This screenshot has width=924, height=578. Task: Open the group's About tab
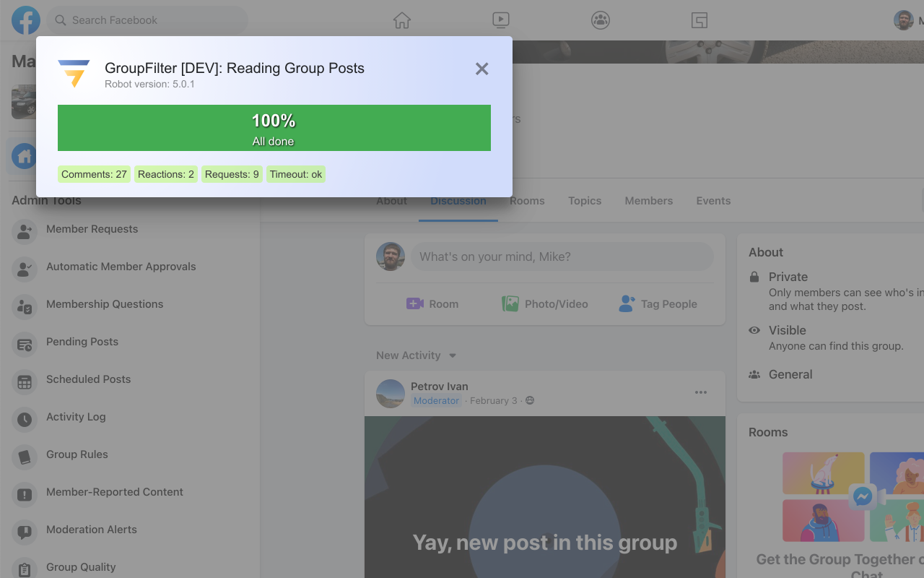391,201
